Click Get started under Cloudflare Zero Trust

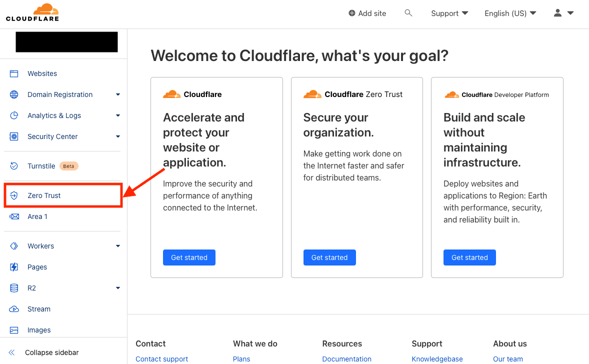[329, 257]
